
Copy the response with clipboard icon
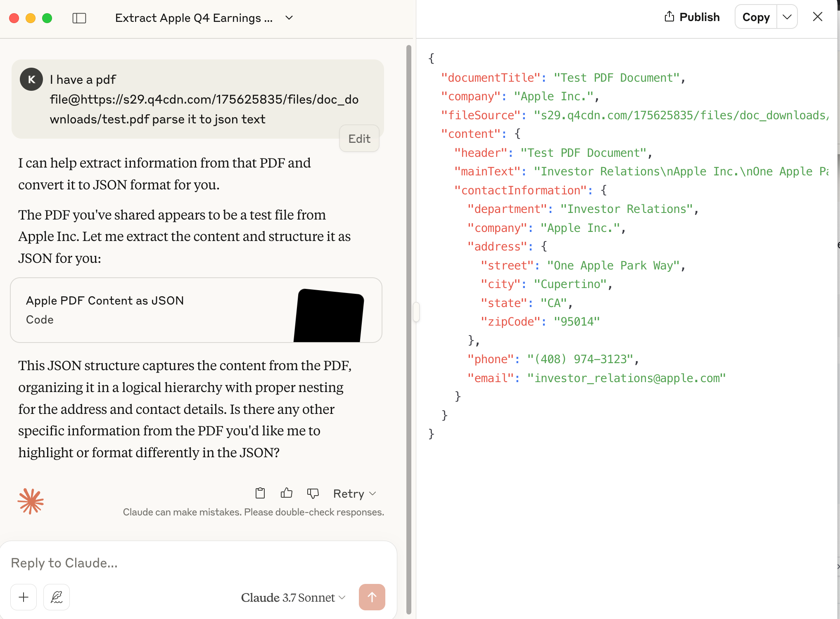[260, 493]
